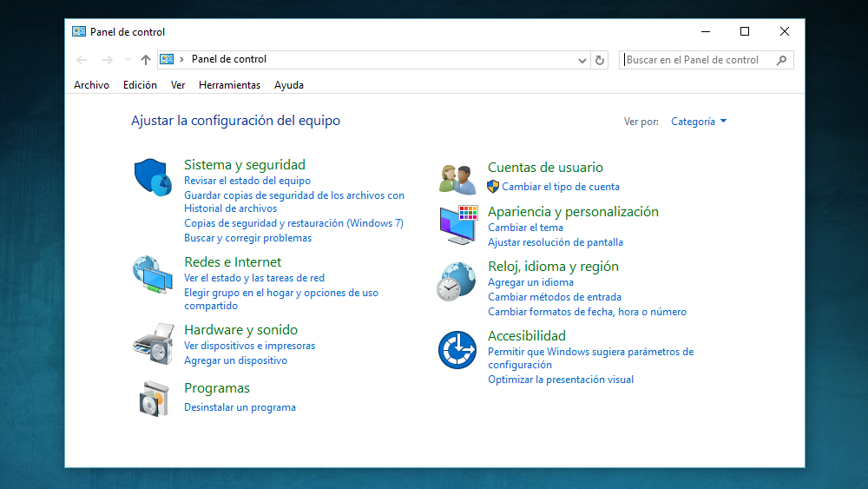
Task: Click the Programas disc box icon
Action: [x=154, y=399]
